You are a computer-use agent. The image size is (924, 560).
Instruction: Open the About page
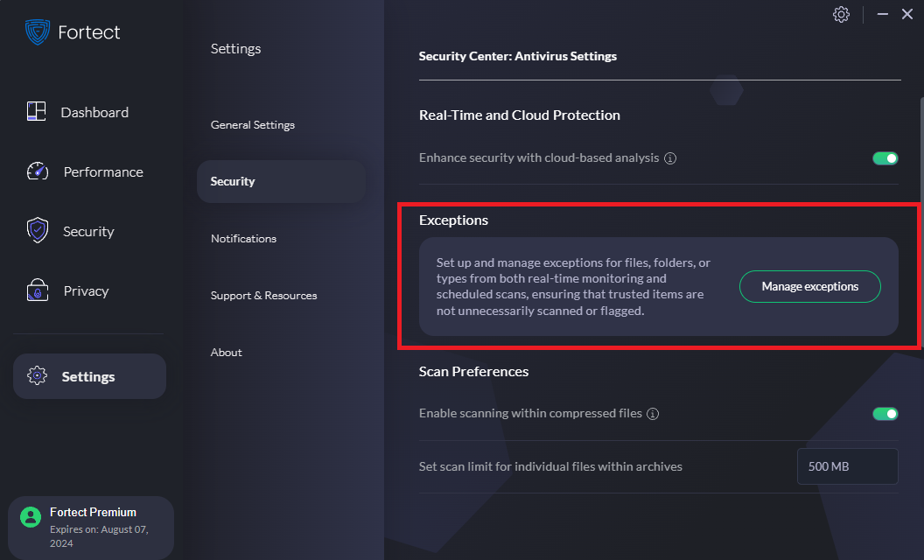click(x=226, y=352)
